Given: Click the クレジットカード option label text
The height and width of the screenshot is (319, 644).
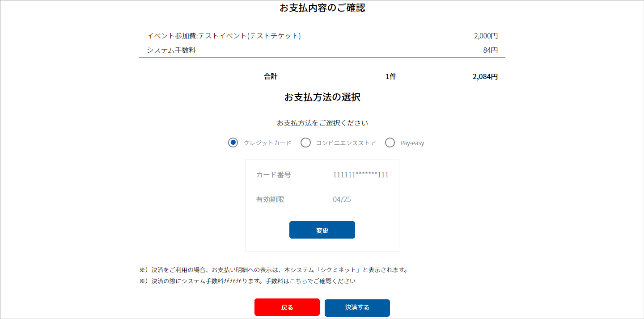Looking at the screenshot, I should click(x=267, y=143).
